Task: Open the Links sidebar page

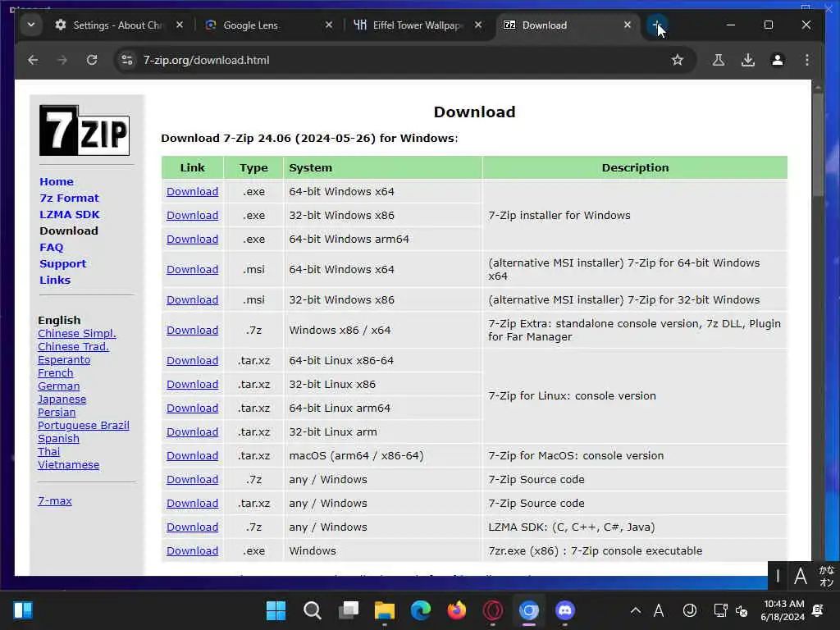Action: tap(55, 281)
